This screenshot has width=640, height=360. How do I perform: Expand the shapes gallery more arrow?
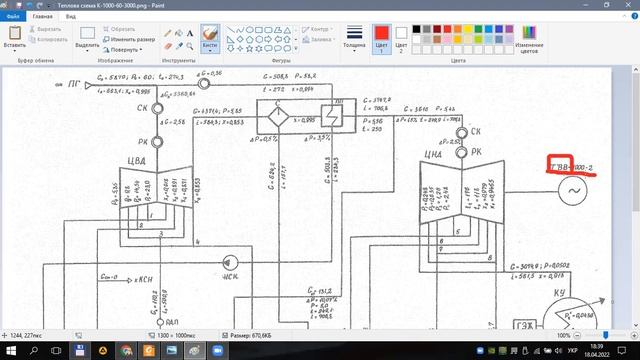[296, 49]
